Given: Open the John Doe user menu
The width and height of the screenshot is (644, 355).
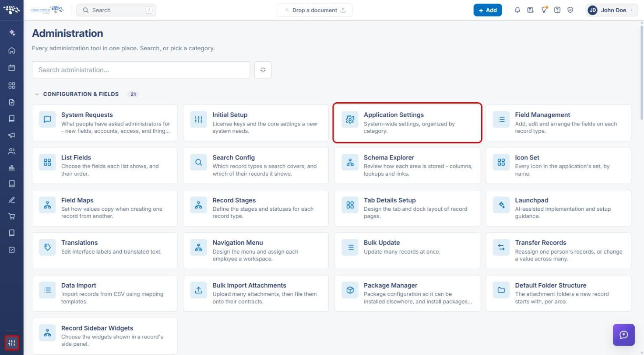Looking at the screenshot, I should click(x=612, y=10).
